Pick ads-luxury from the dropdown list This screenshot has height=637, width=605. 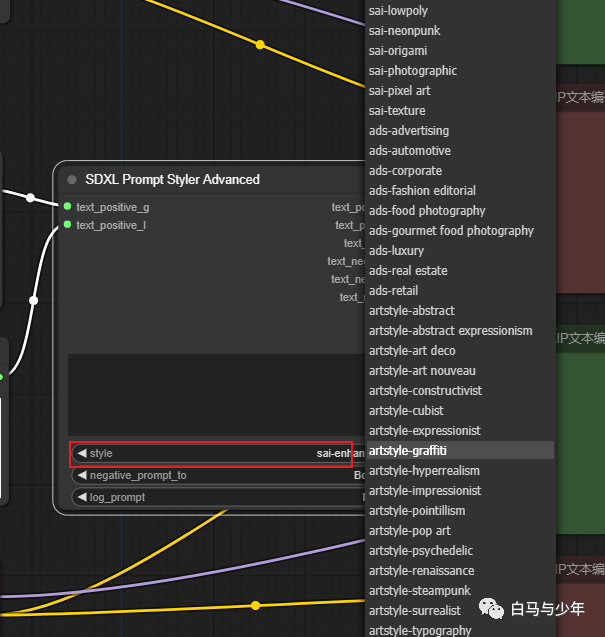[396, 251]
